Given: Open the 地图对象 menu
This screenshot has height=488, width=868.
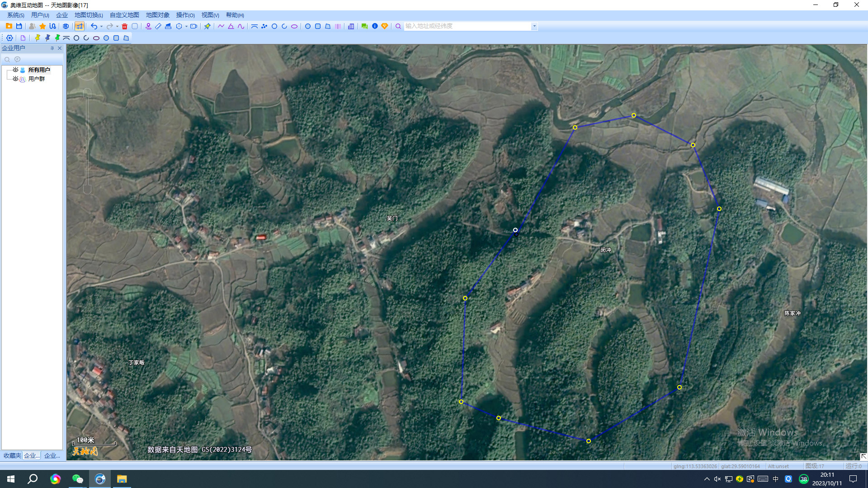Looking at the screenshot, I should tap(158, 15).
